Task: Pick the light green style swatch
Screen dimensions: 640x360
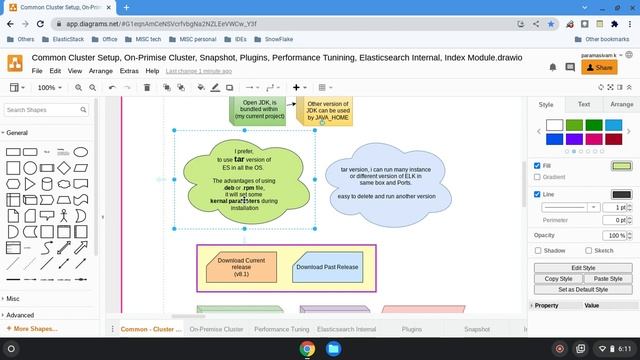Action: click(x=574, y=125)
